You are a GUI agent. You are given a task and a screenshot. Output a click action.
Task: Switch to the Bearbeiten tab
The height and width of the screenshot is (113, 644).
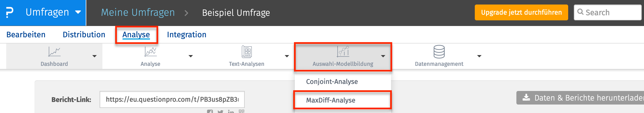(x=26, y=34)
